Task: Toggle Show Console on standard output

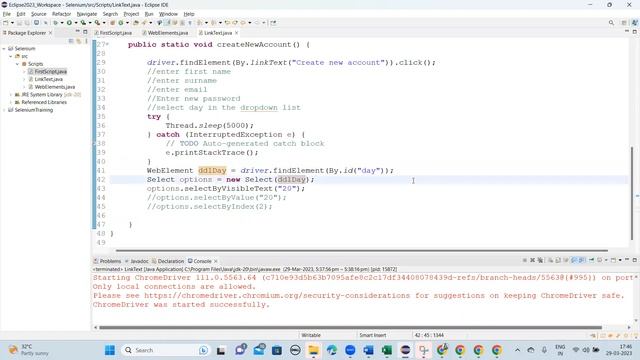Action: coord(574,260)
